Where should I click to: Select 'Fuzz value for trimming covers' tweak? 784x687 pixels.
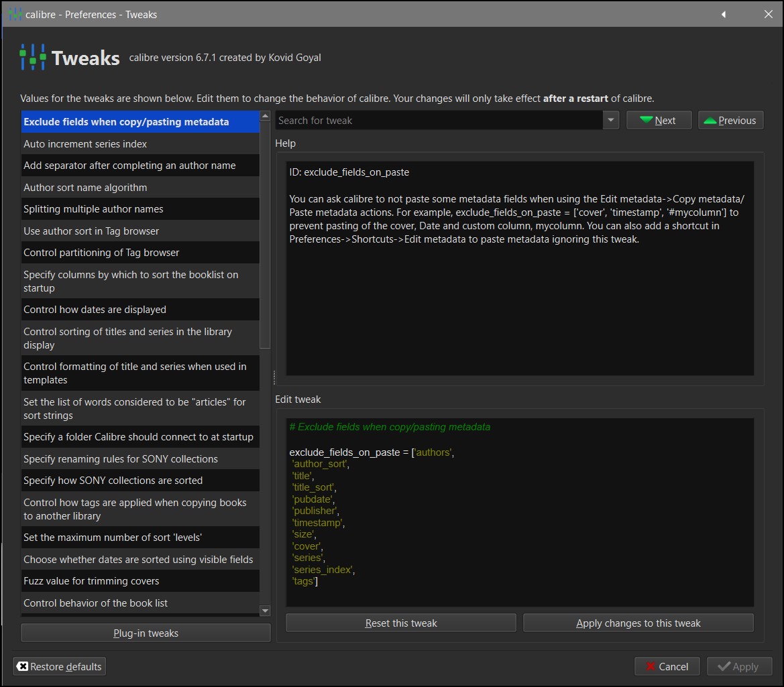tap(140, 580)
